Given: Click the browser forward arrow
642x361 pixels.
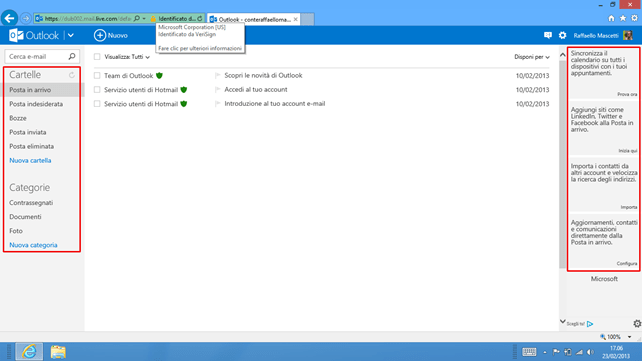Looking at the screenshot, I should tap(25, 18).
